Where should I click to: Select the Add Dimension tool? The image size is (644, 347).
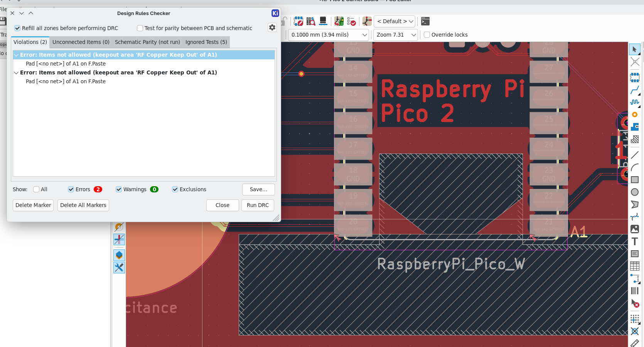click(x=635, y=278)
